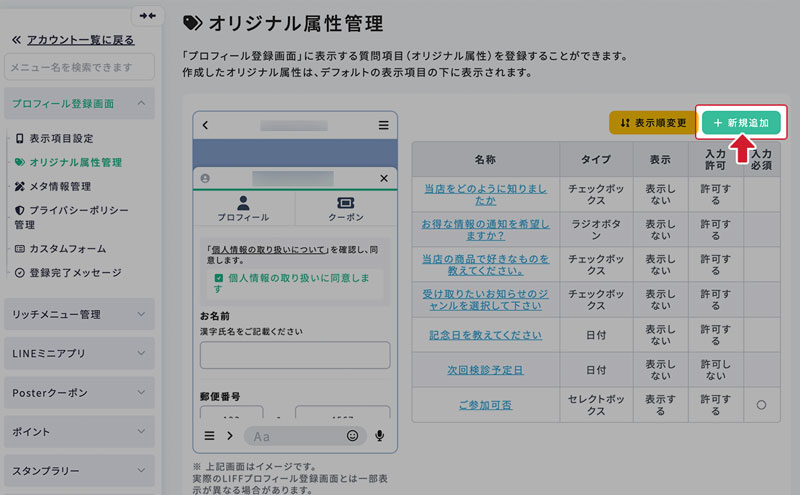Viewport: 800px width, 495px height.
Task: Expand the LINEミニアプリ section
Action: [141, 353]
